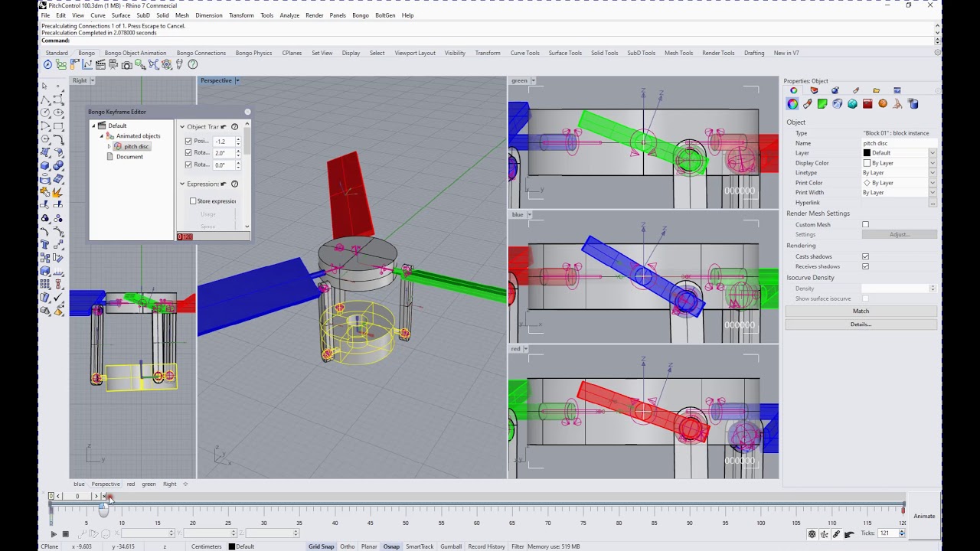Toggle the Store expression checkbox

pos(193,201)
